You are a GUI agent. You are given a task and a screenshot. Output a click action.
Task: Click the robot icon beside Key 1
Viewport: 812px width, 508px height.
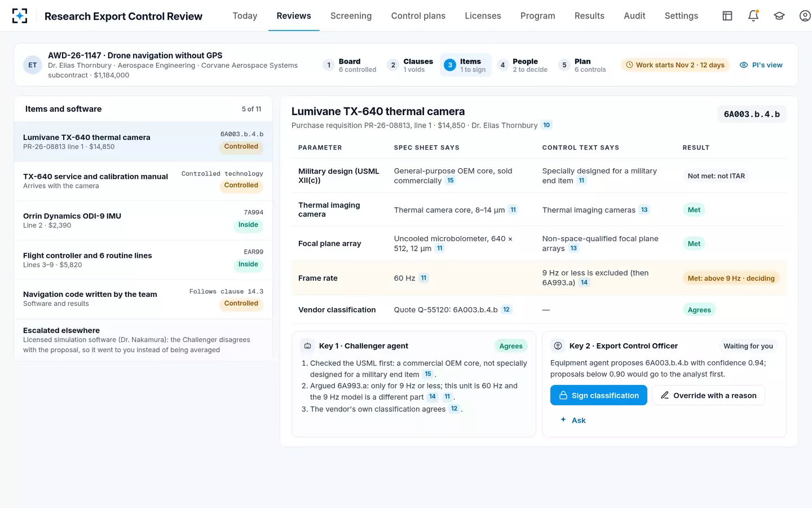coord(308,346)
